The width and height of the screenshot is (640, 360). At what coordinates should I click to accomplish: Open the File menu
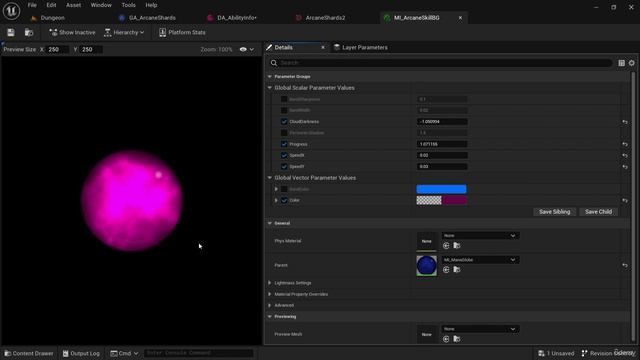tap(32, 5)
